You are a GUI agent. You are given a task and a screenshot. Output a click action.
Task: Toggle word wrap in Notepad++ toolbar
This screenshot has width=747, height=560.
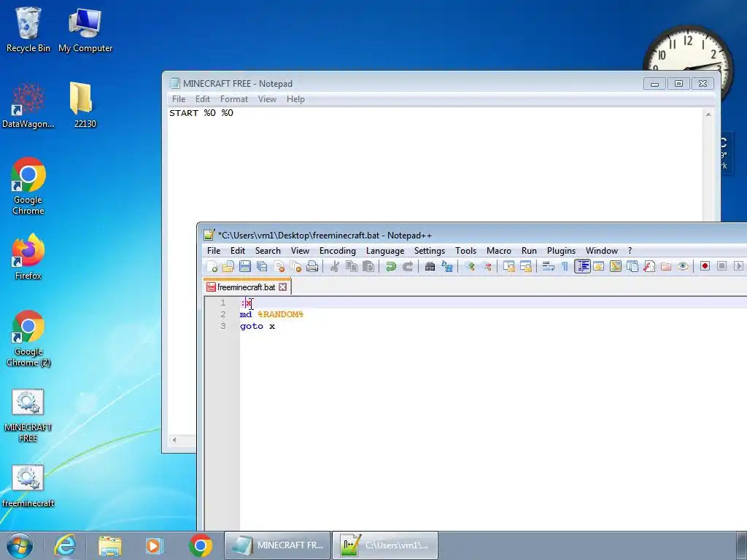click(x=548, y=267)
